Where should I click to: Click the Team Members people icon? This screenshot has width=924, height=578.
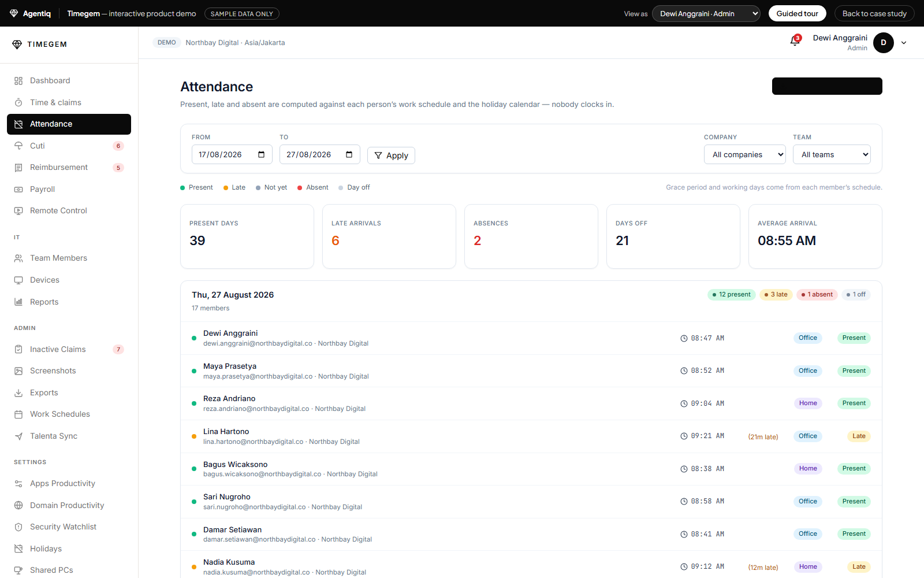(x=18, y=258)
